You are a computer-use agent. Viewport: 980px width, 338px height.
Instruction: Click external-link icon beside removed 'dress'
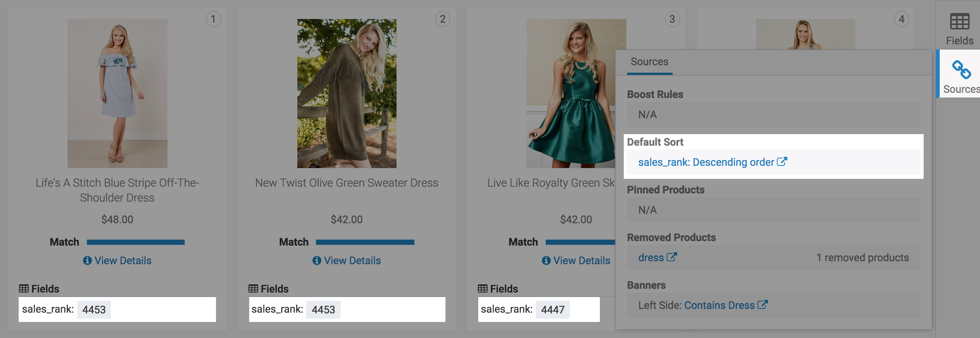coord(672,257)
